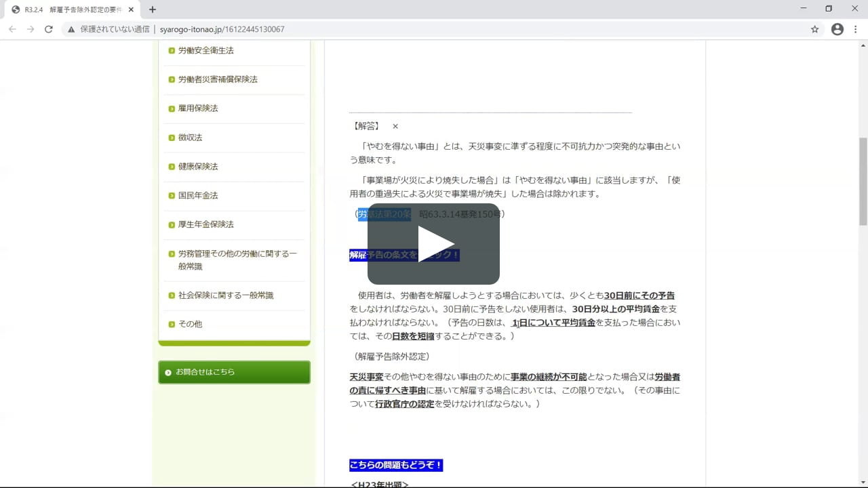Click the bold text 天災事変
The height and width of the screenshot is (488, 868).
(x=367, y=377)
